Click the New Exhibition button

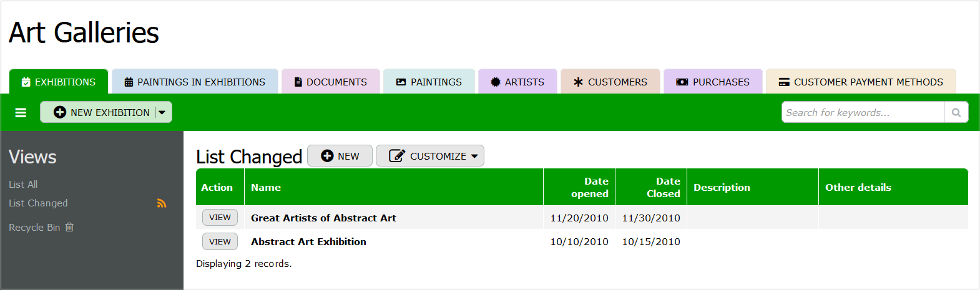102,113
